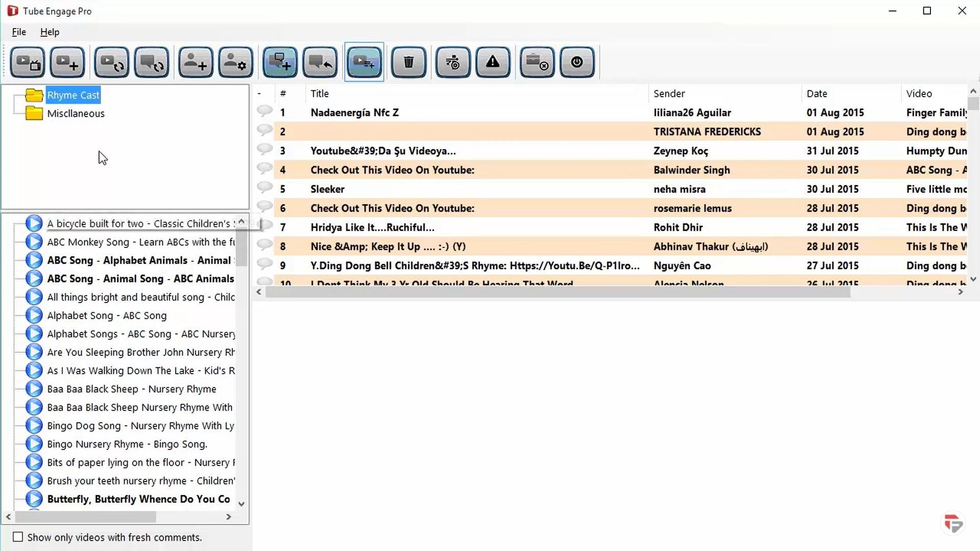Click right arrow of comments horizontal scrollbar
This screenshot has width=980, height=551.
(x=960, y=292)
